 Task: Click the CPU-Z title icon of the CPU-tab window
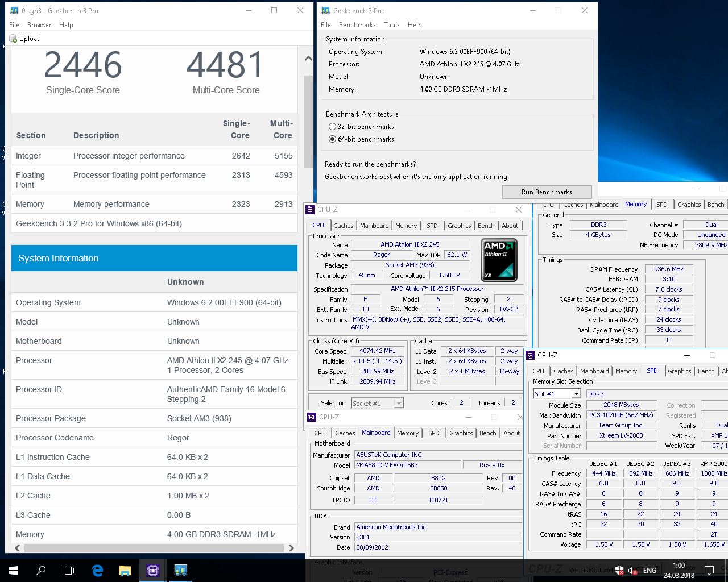tap(311, 210)
